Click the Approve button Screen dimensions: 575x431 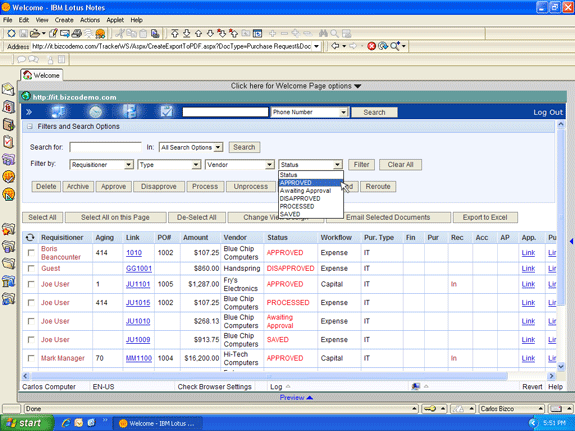[113, 186]
